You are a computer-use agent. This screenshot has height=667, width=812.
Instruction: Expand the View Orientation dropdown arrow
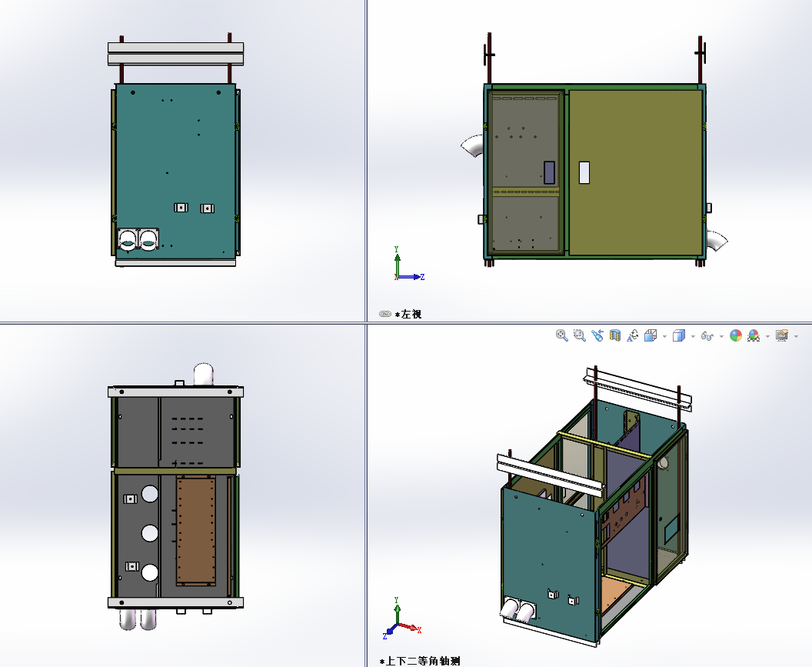(664, 336)
